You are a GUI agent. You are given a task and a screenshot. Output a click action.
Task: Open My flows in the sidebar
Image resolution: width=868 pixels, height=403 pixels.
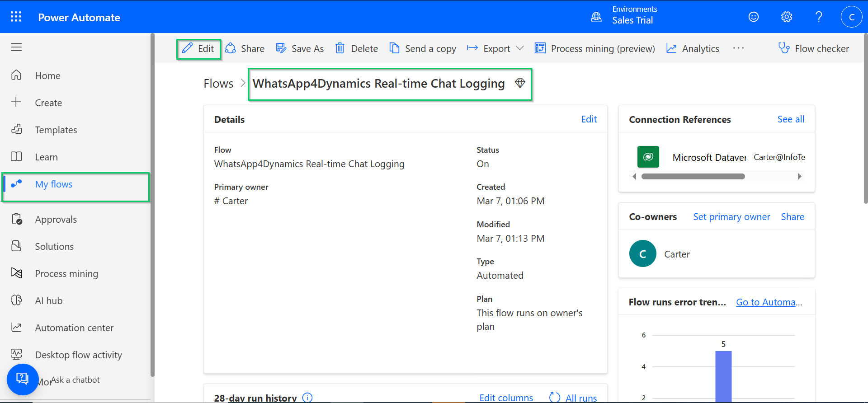54,184
